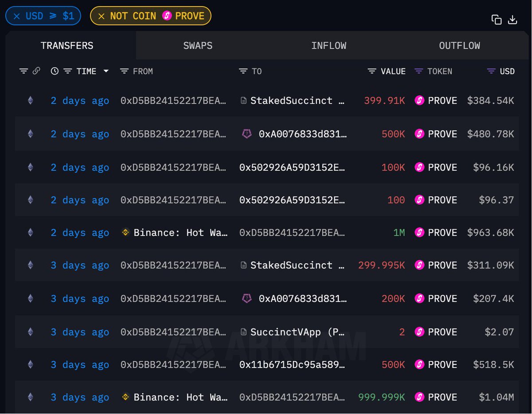Expand the TIME dropdown caret
Screen dimensions: 532x414
(106, 71)
